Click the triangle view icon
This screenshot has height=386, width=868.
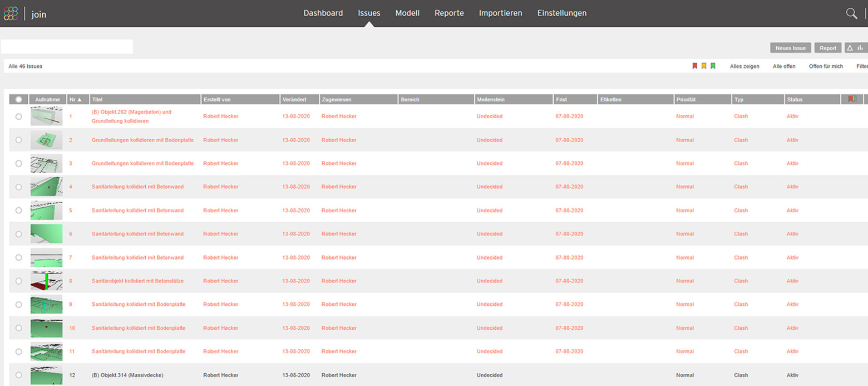pos(850,48)
